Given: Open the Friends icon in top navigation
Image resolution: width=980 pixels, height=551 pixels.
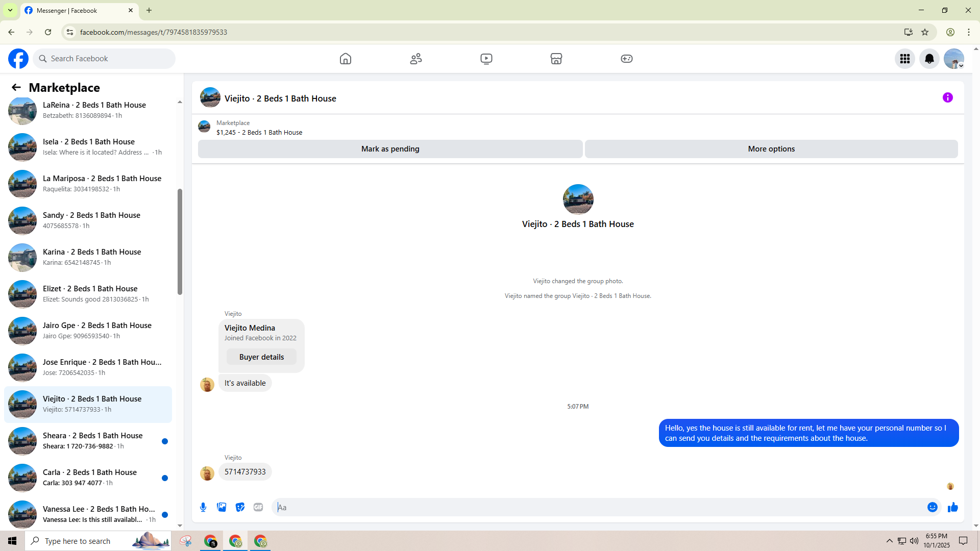Looking at the screenshot, I should [x=416, y=59].
